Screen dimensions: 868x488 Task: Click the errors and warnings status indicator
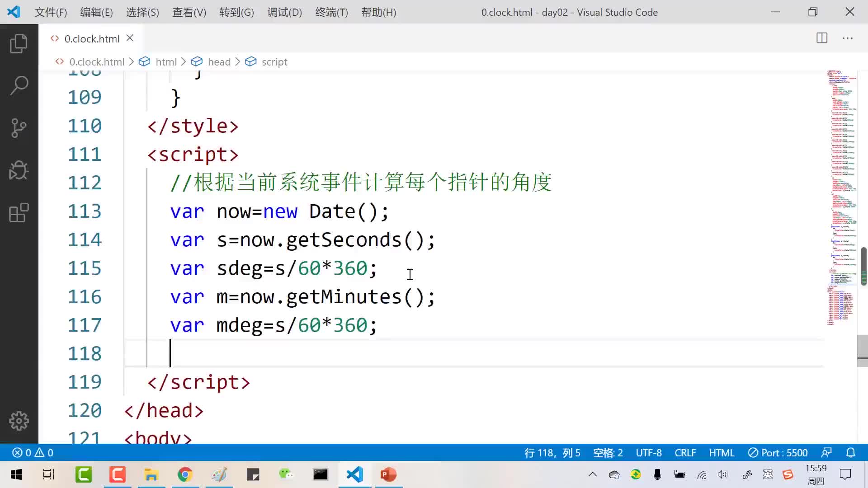click(33, 452)
